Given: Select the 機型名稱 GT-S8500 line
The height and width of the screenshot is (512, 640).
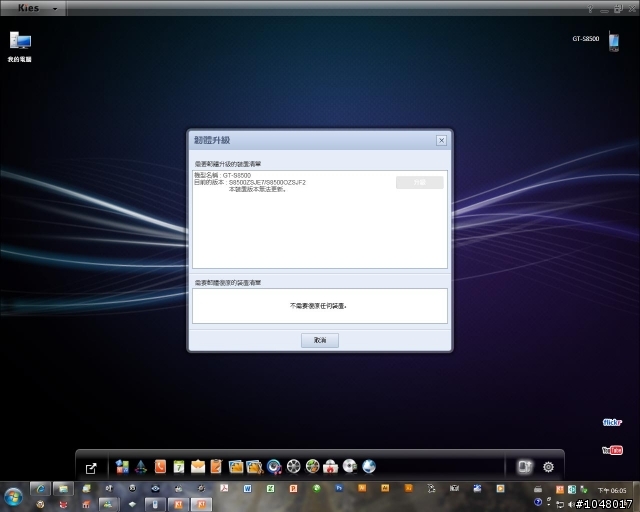Looking at the screenshot, I should pos(222,175).
